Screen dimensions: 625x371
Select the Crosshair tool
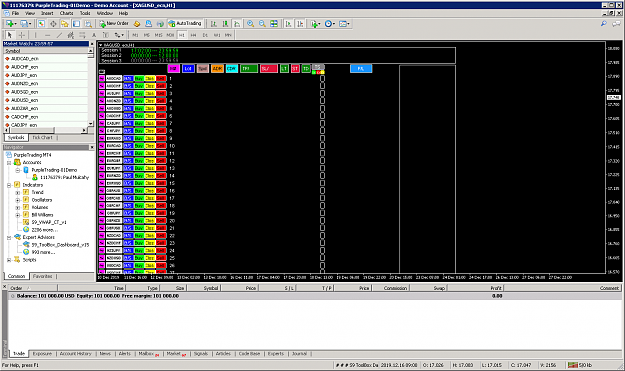coord(22,35)
